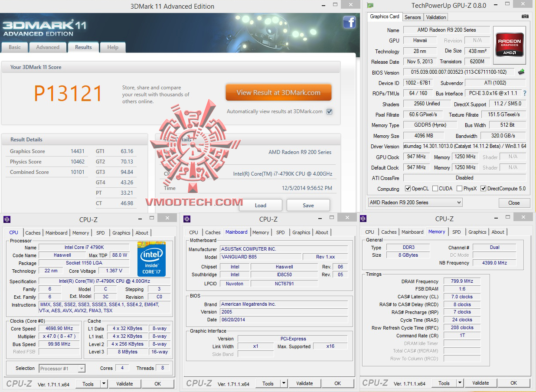Click the VANGUARD B85 model field
Screen dimensions: 536x392
pos(260,257)
